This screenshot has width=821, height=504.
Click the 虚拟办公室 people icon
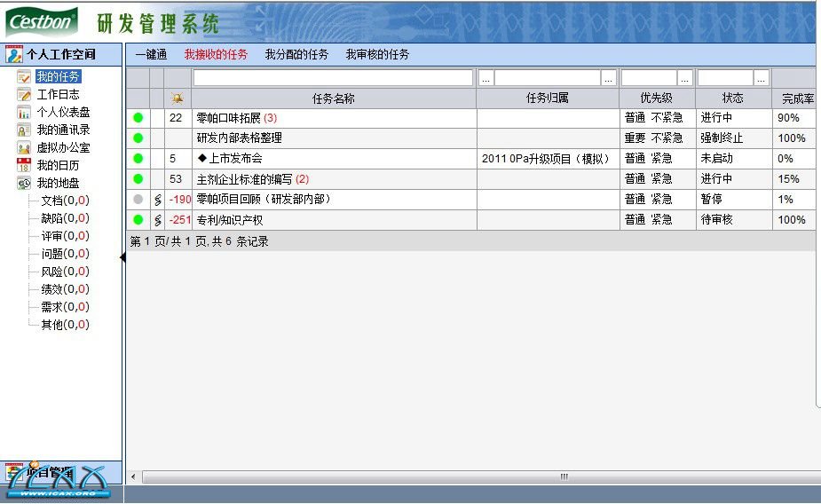click(24, 147)
